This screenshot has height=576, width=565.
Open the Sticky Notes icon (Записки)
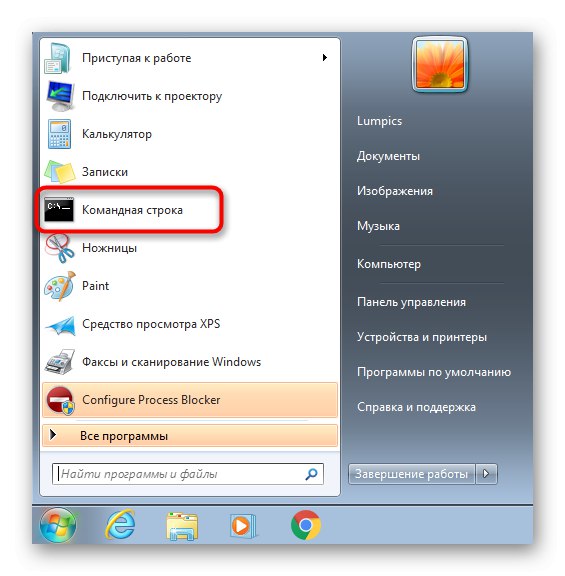(60, 172)
